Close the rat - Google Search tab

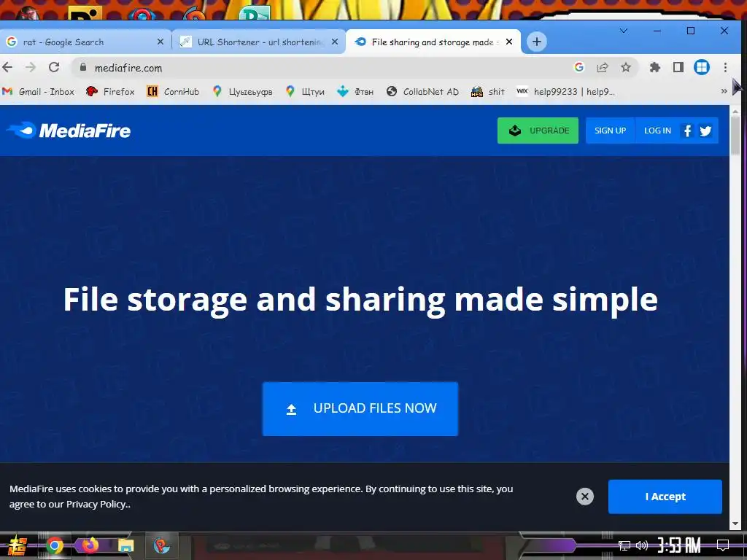(x=160, y=42)
